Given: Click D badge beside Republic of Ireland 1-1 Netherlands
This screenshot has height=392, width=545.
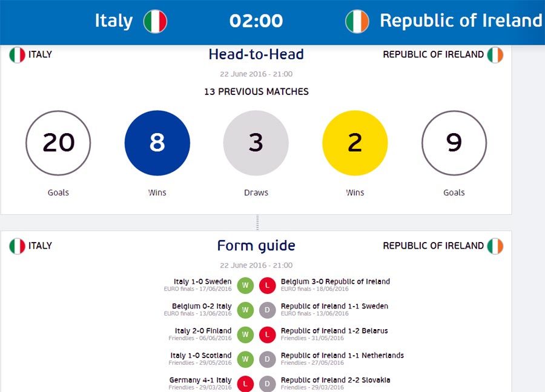Looking at the screenshot, I should (x=267, y=359).
